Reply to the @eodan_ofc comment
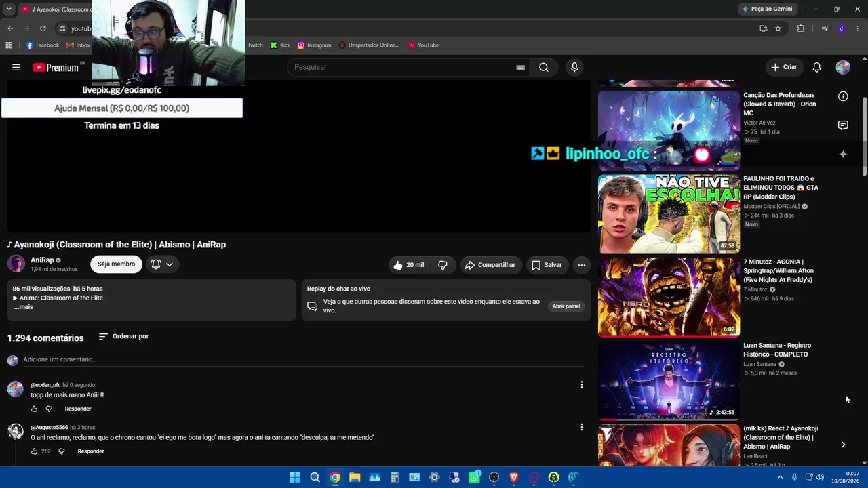The width and height of the screenshot is (868, 488). [78, 409]
